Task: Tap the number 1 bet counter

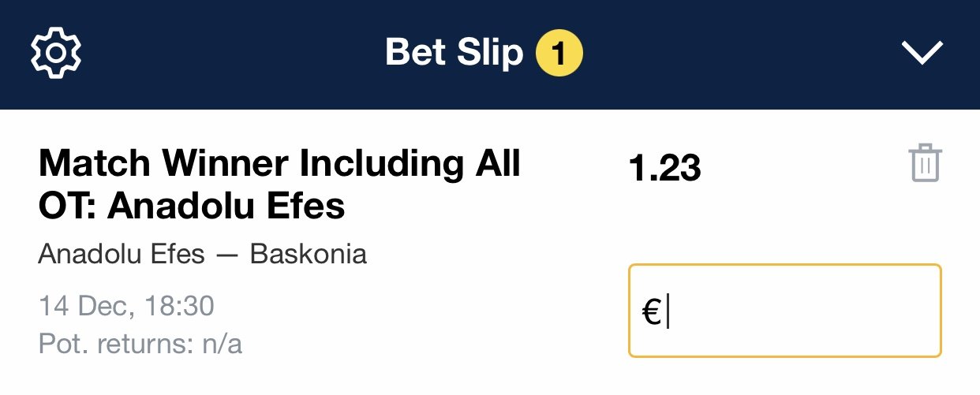Action: [559, 54]
